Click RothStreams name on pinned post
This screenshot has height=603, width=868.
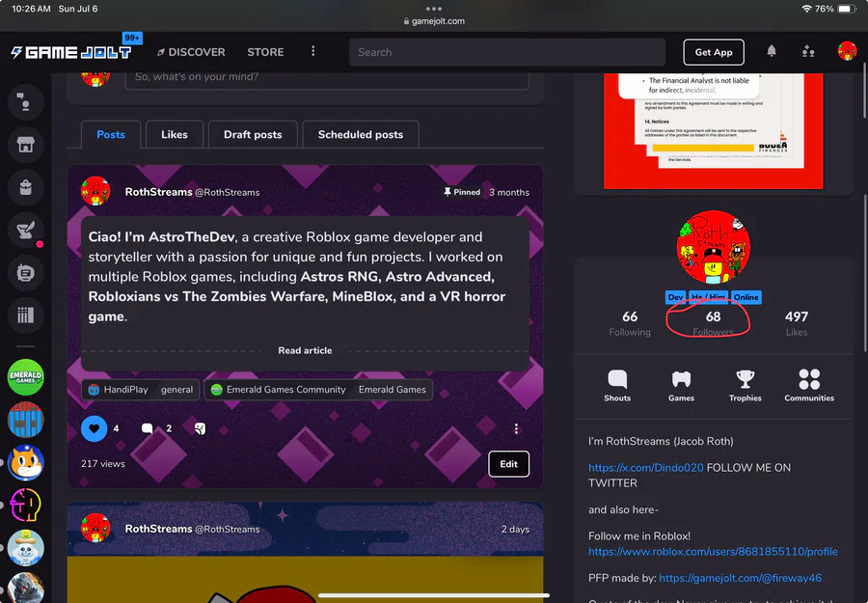(x=158, y=192)
